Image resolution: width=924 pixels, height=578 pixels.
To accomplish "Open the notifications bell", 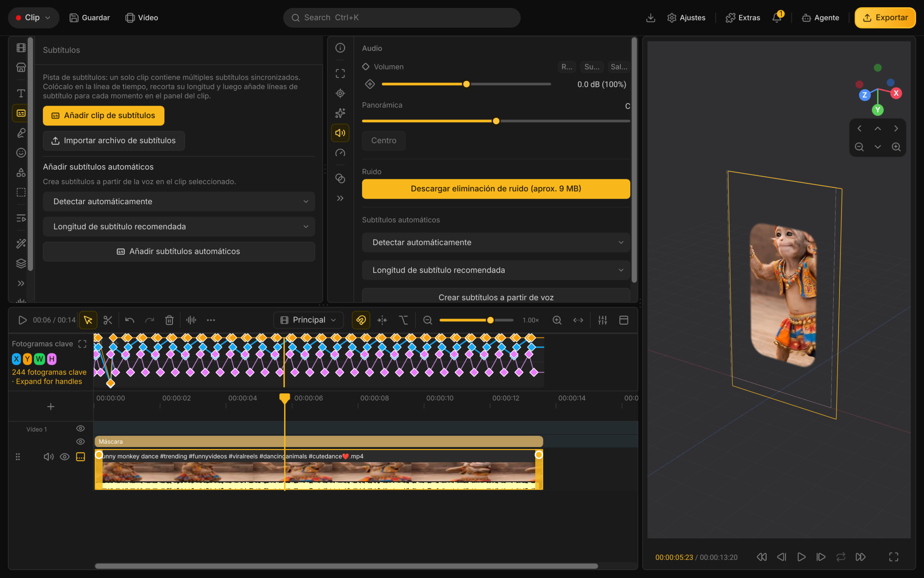I will tap(777, 18).
